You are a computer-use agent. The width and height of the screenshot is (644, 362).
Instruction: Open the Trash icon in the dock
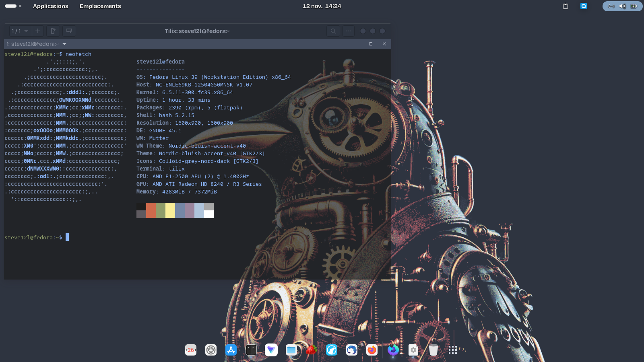[x=433, y=350]
